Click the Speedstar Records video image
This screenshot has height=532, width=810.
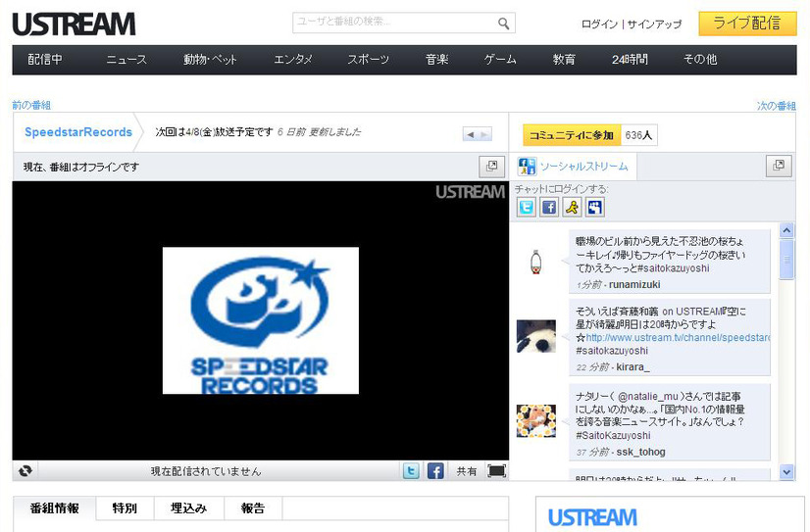coord(261,320)
